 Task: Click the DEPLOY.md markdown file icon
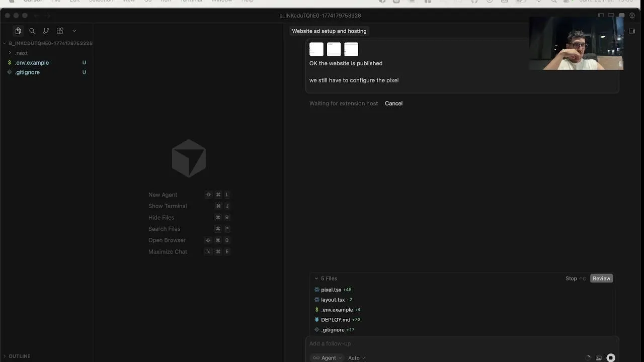point(317,320)
